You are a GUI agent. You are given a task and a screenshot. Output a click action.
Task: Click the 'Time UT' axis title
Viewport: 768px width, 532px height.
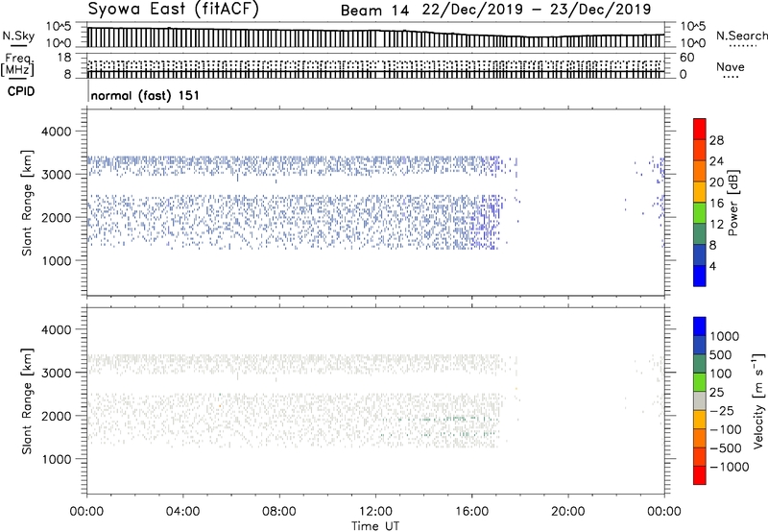[375, 526]
